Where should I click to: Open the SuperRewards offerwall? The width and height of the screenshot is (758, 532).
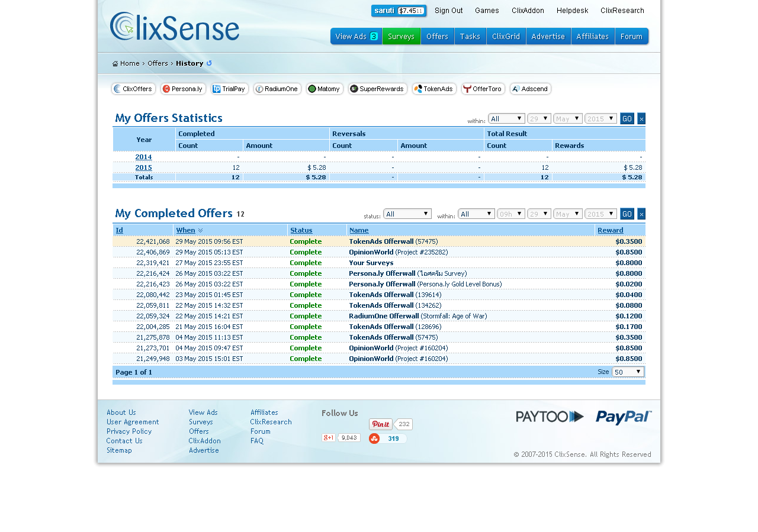tap(378, 89)
